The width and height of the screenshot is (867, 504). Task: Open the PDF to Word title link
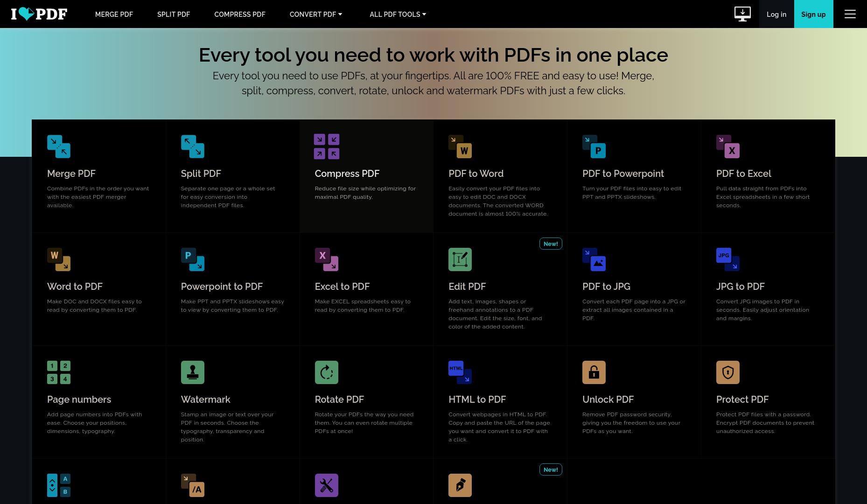[x=476, y=174]
